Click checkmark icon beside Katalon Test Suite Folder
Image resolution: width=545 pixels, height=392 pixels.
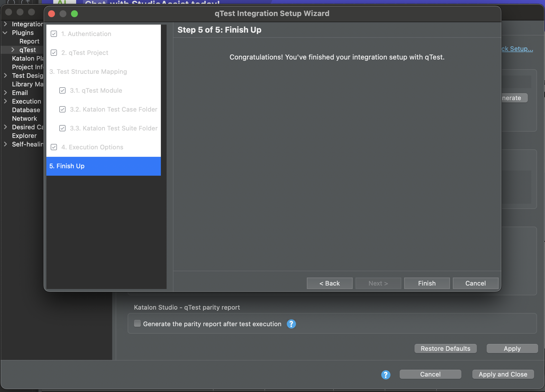click(62, 128)
